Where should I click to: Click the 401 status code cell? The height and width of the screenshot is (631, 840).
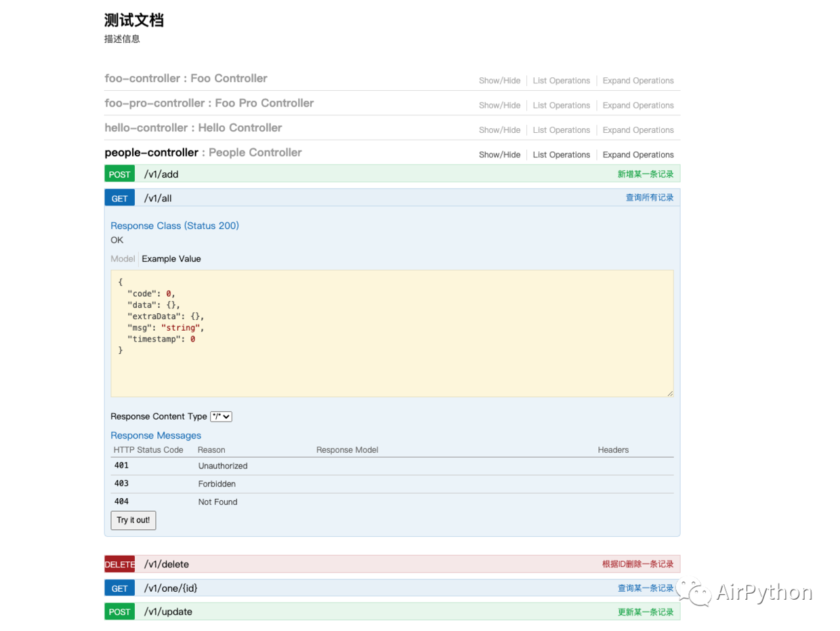click(121, 466)
